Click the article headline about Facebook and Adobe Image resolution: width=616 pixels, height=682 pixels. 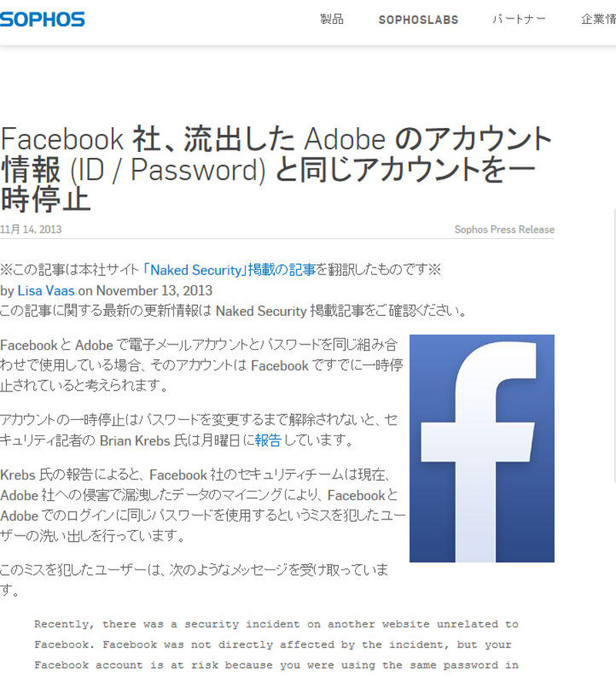pos(276,169)
